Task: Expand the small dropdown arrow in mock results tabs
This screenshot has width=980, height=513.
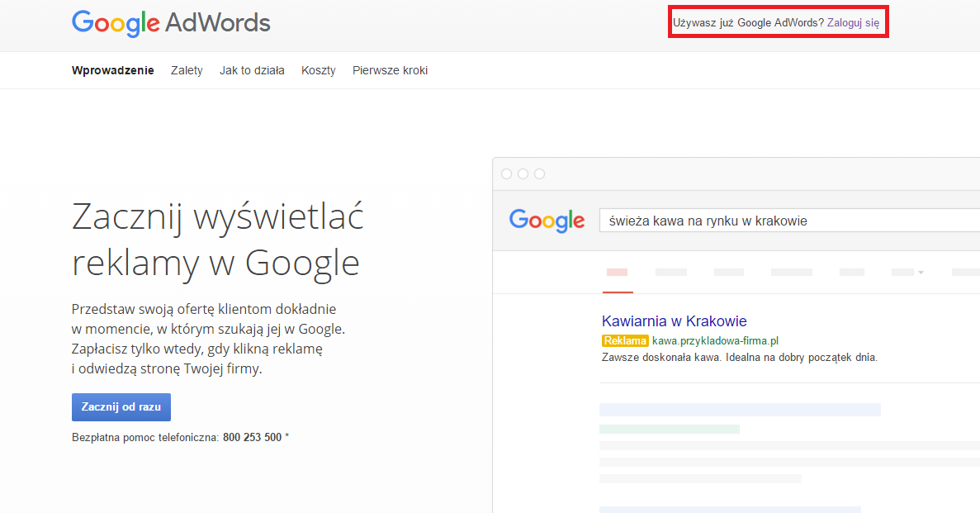Action: 920,273
